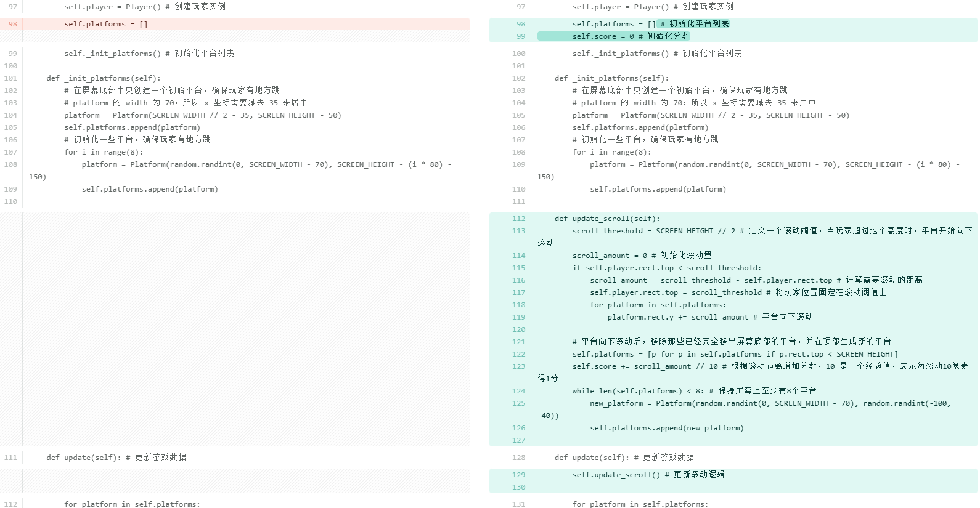980x508 pixels.
Task: Click "for i in range(8):" in left pane
Action: (103, 152)
